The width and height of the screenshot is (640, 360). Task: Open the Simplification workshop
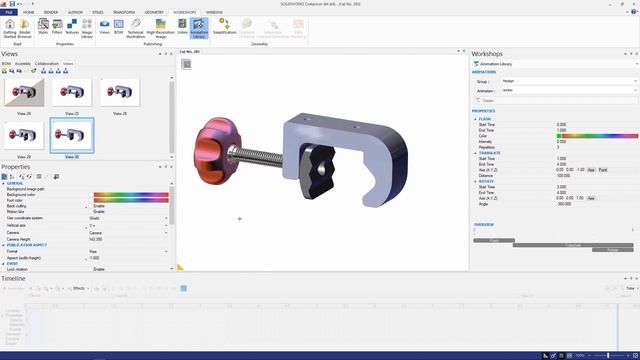click(224, 27)
